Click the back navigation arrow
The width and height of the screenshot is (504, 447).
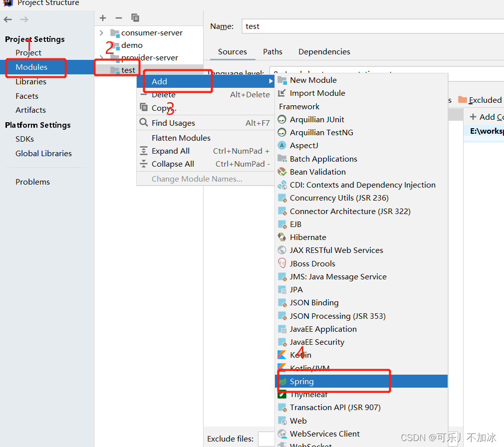[x=7, y=19]
